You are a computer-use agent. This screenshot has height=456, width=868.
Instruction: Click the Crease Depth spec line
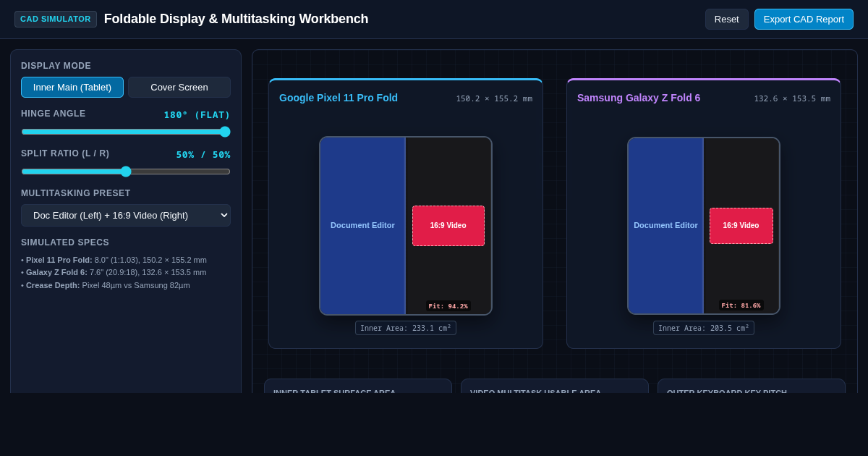106,285
